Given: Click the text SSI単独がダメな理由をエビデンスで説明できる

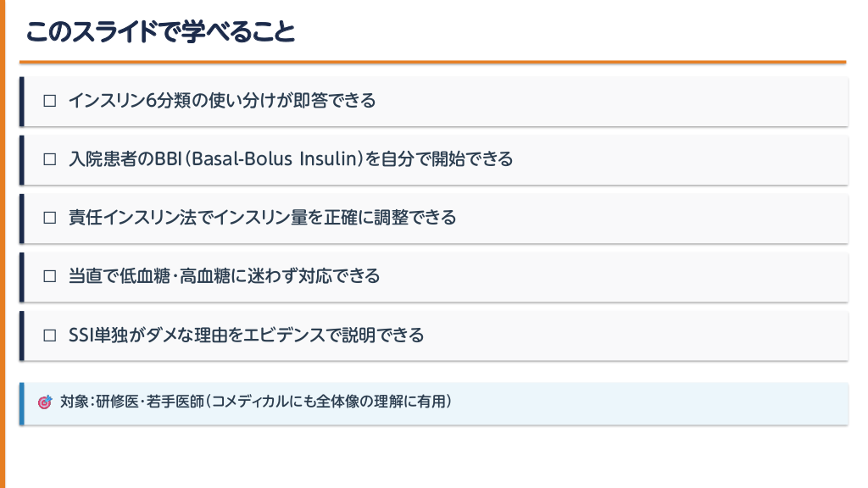Looking at the screenshot, I should pyautogui.click(x=246, y=335).
